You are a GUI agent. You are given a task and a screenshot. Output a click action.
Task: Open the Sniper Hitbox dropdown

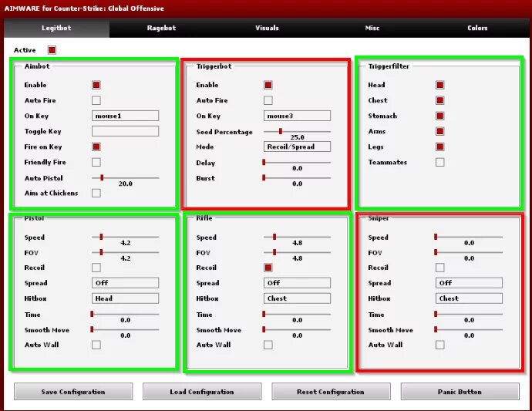[x=469, y=298]
